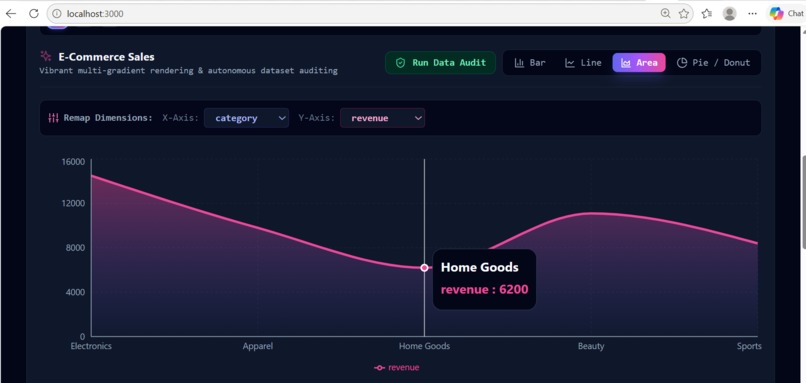Select the Area chart tab

[x=639, y=63]
